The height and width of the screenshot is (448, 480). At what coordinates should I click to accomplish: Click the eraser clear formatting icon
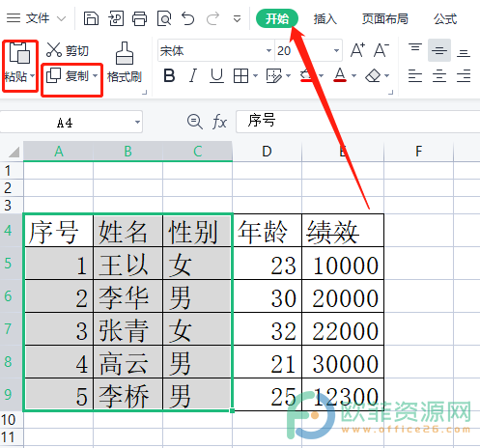coord(373,76)
